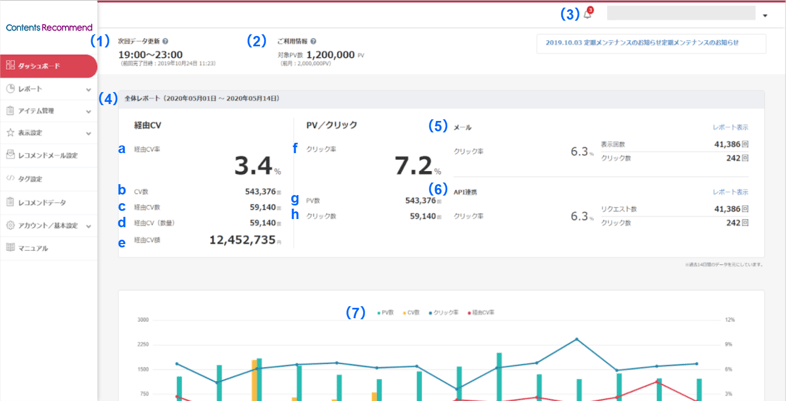
Task: Toggle the PV数 legend item in chart
Action: point(385,312)
